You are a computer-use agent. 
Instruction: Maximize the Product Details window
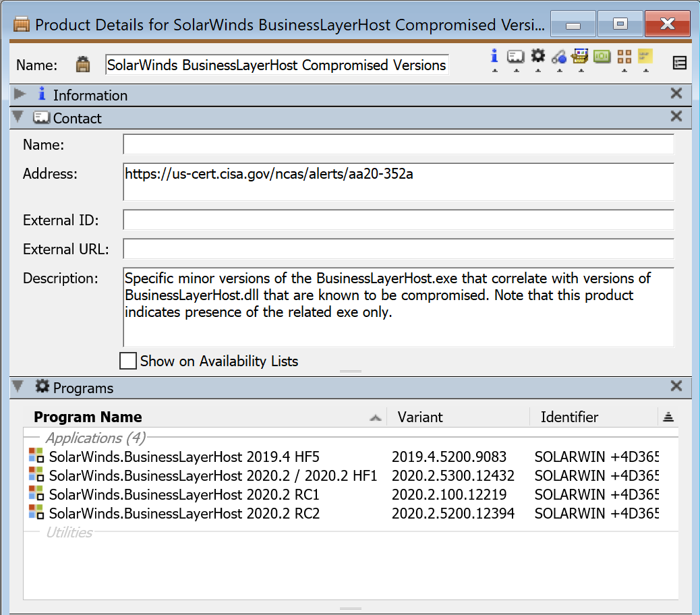click(620, 24)
